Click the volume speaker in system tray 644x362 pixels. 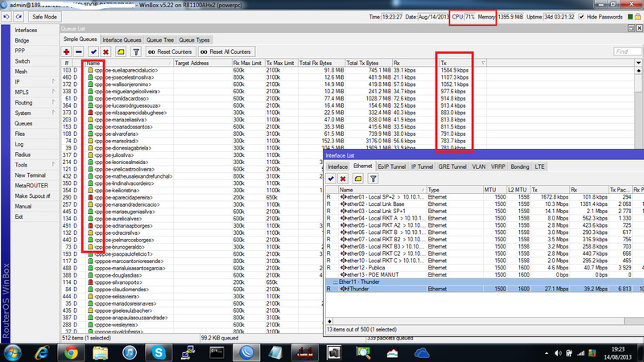click(558, 353)
